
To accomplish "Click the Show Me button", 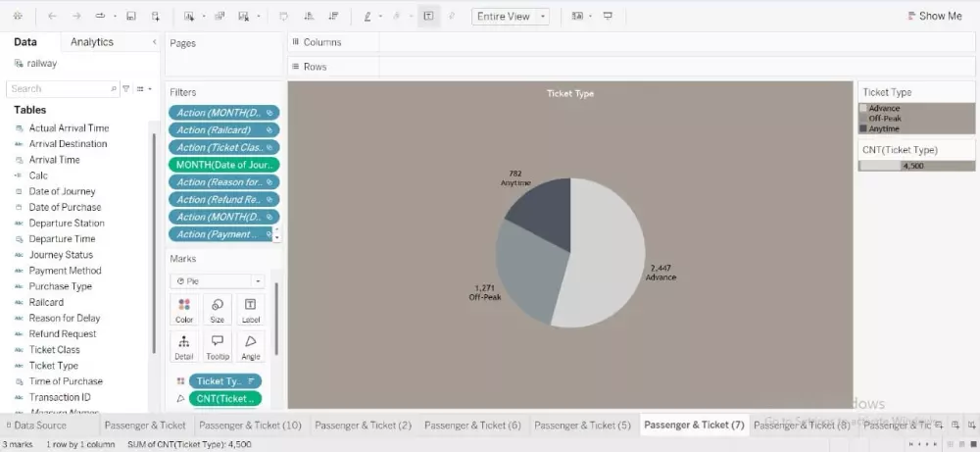I will 934,17.
